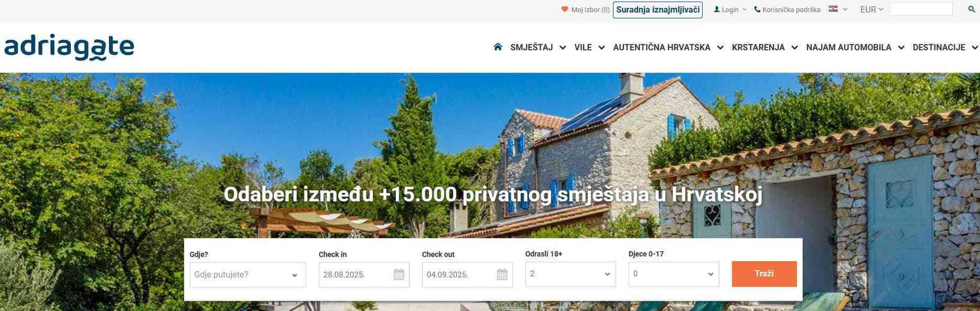Open the Djece 0-17 dropdown
Image resolution: width=980 pixels, height=311 pixels.
(x=674, y=274)
